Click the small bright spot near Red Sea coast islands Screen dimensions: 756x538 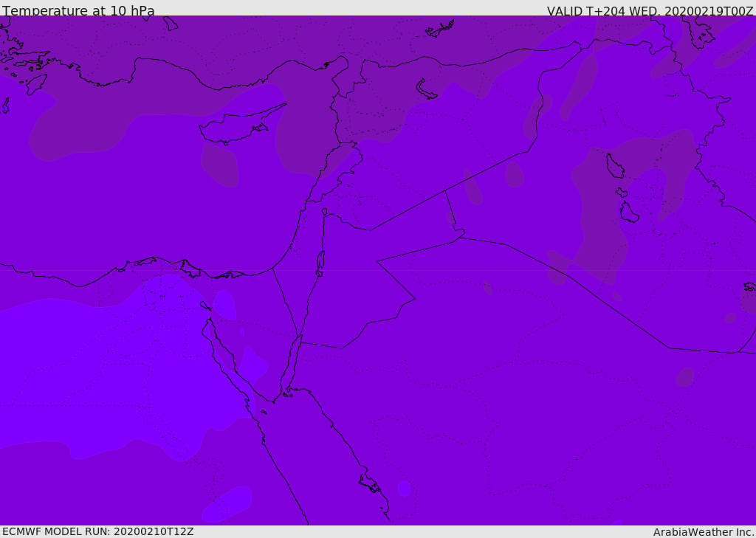tap(404, 488)
